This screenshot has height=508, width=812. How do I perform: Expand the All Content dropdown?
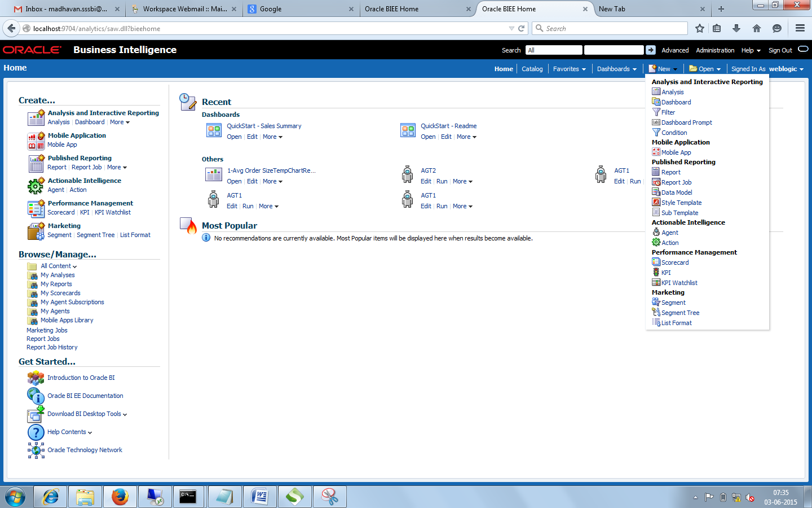coord(59,266)
